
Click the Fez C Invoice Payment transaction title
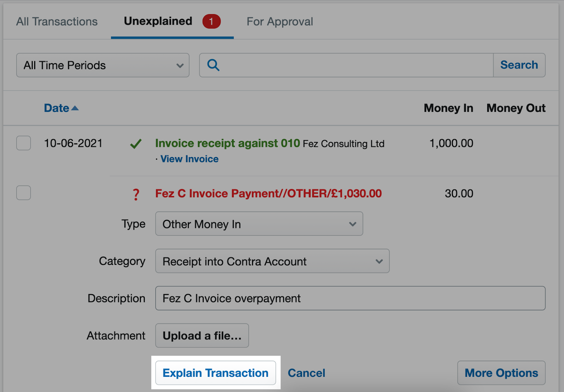click(x=269, y=193)
